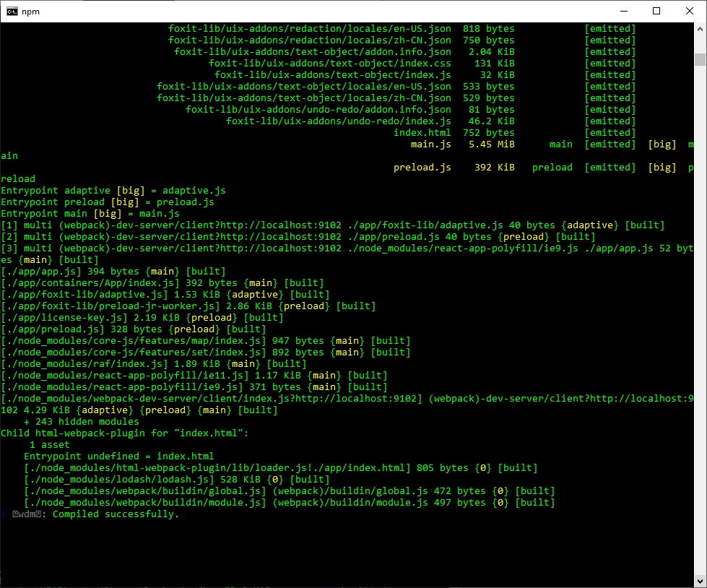Click 'main.js' asset name in yellow
Viewport: 707px width, 588px height.
430,144
